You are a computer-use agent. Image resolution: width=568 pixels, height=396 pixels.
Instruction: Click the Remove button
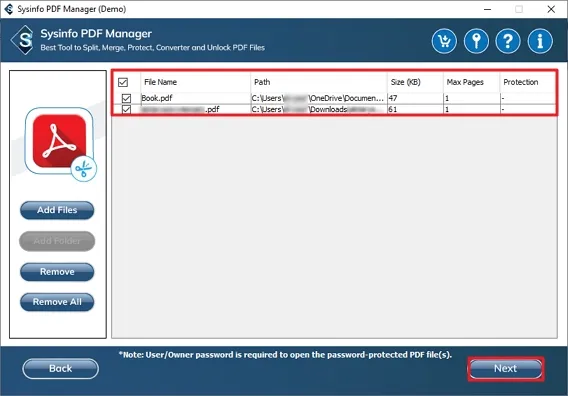[x=57, y=272]
